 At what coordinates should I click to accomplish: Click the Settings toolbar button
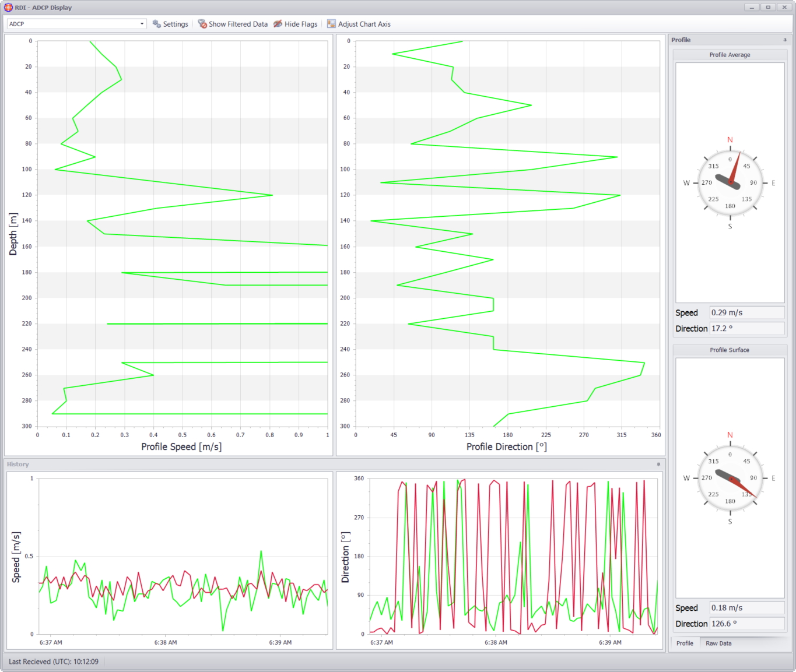170,24
